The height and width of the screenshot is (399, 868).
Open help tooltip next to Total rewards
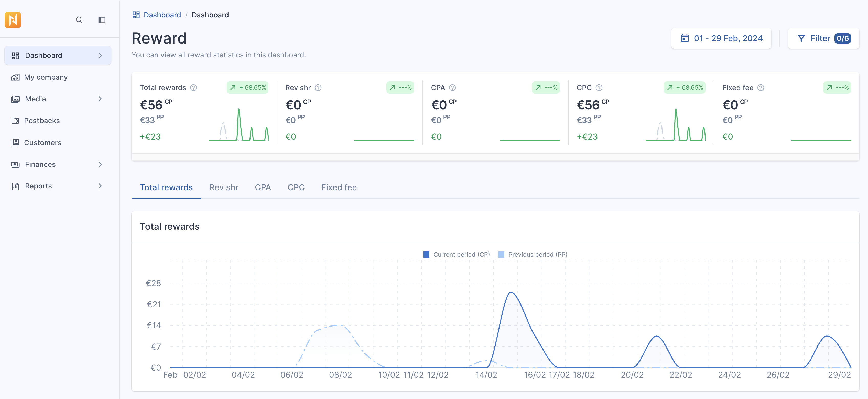[x=193, y=88]
